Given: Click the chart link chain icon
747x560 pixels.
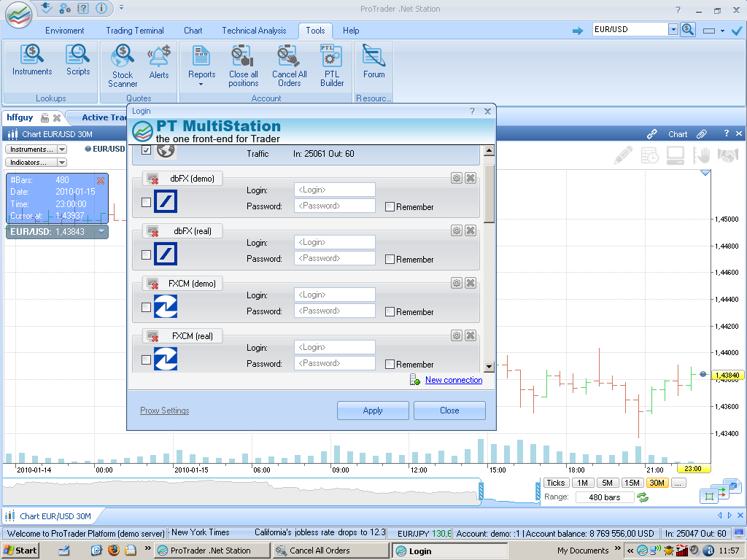Looking at the screenshot, I should (651, 134).
